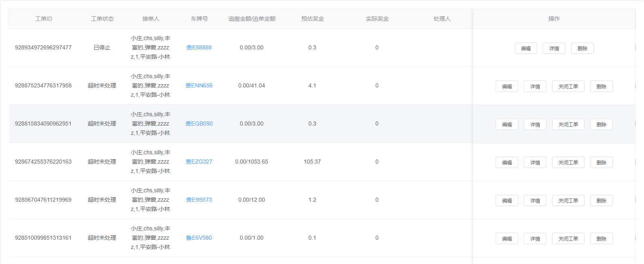Click the 工单状态 column header
The height and width of the screenshot is (264, 644).
[x=102, y=19]
